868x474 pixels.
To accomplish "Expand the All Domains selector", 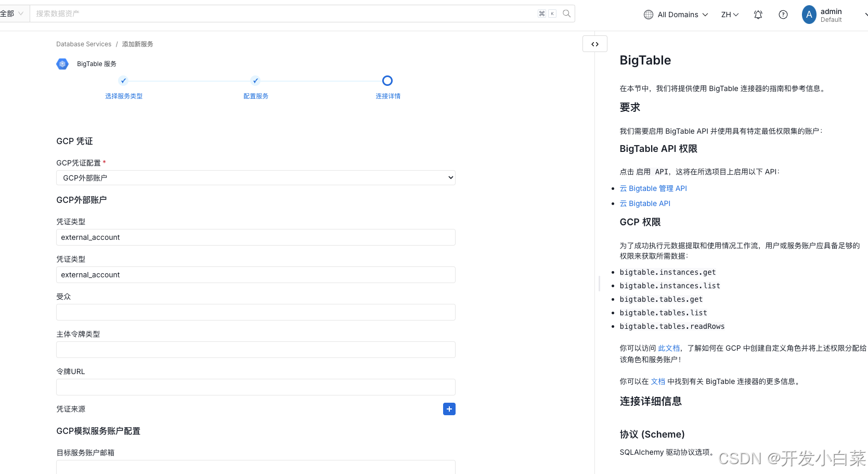I will 676,15.
